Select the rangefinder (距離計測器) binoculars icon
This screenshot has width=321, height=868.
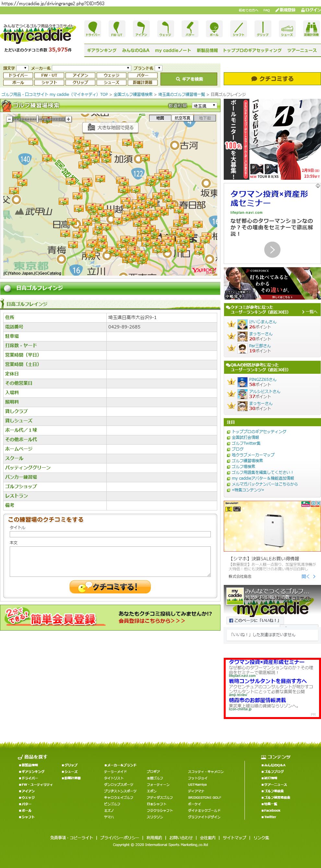tap(311, 29)
